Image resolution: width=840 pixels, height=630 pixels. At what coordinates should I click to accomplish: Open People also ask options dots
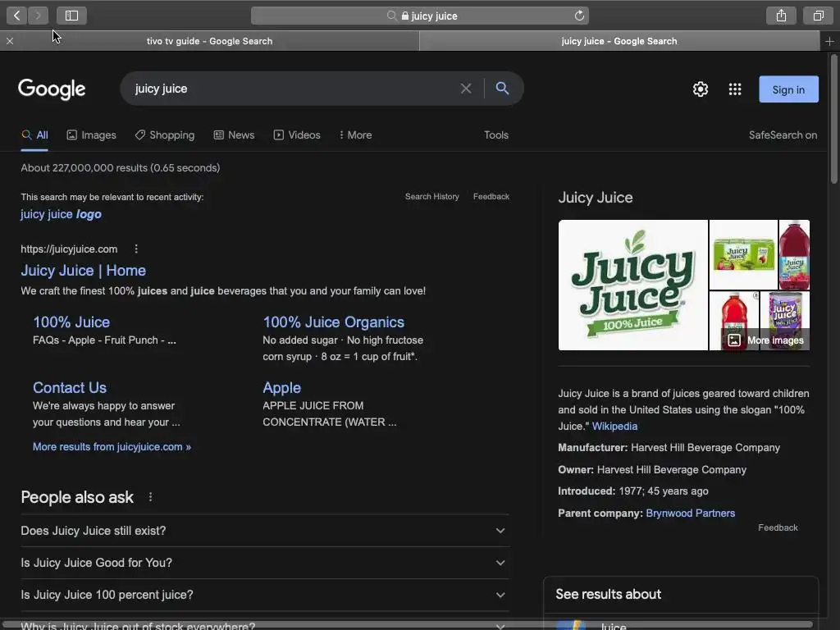(x=151, y=497)
